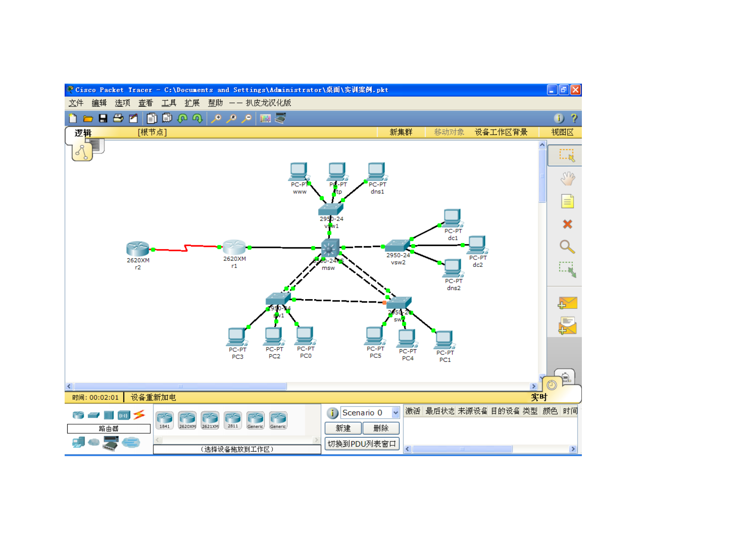Choose the red X Delete tool
The image size is (756, 535).
(567, 224)
